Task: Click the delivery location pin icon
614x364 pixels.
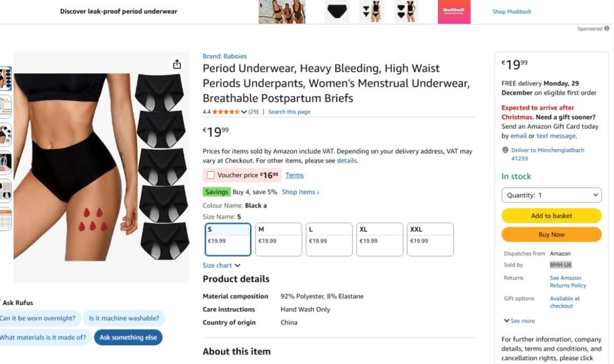Action: 505,150
